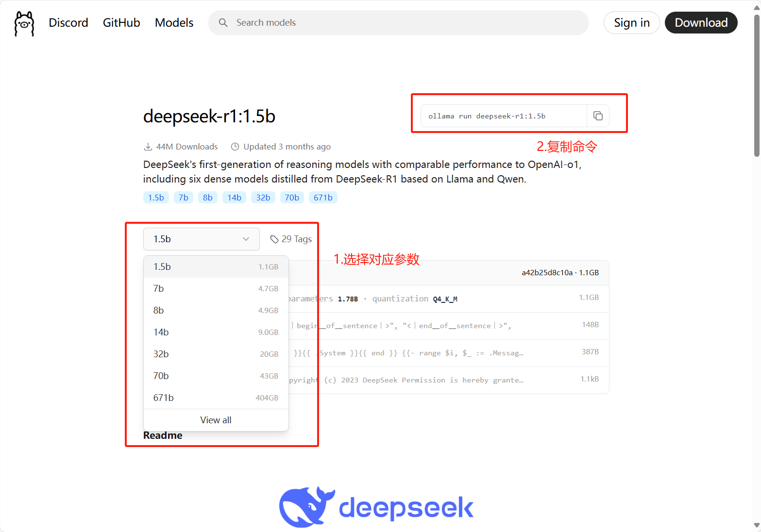Select the 14b blue size tag
Image resolution: width=761 pixels, height=532 pixels.
(x=234, y=198)
